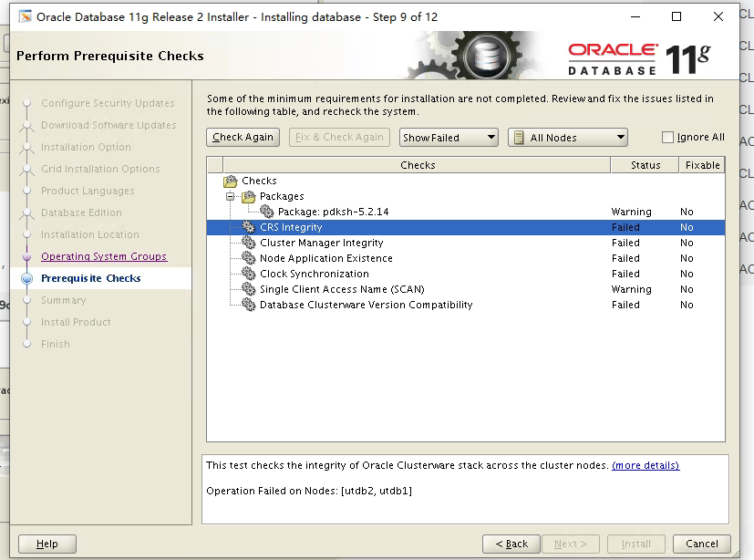Click the gear icon beside Database Clusterware Version Compatibility
Image resolution: width=754 pixels, height=560 pixels.
tap(249, 305)
